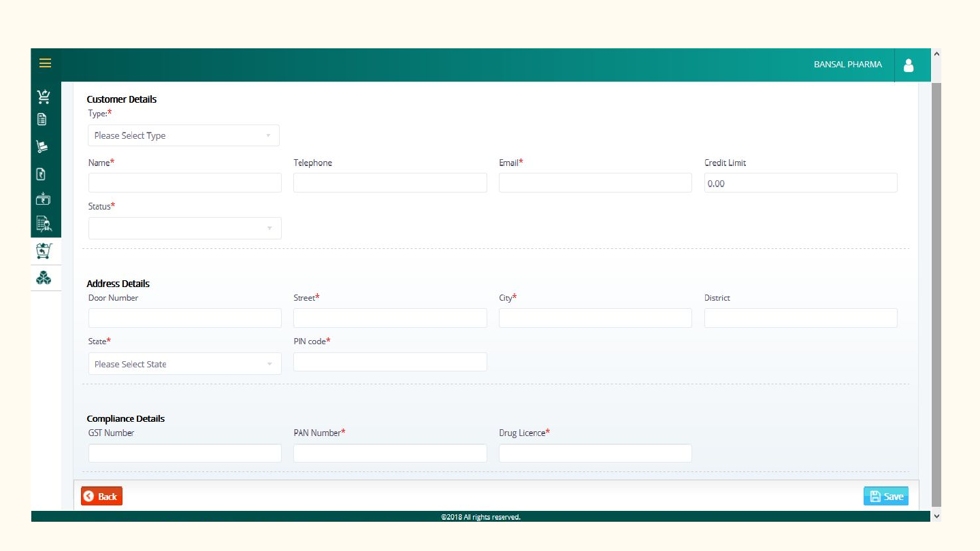Click the Drug Licence input field
The image size is (980, 551).
(x=595, y=453)
